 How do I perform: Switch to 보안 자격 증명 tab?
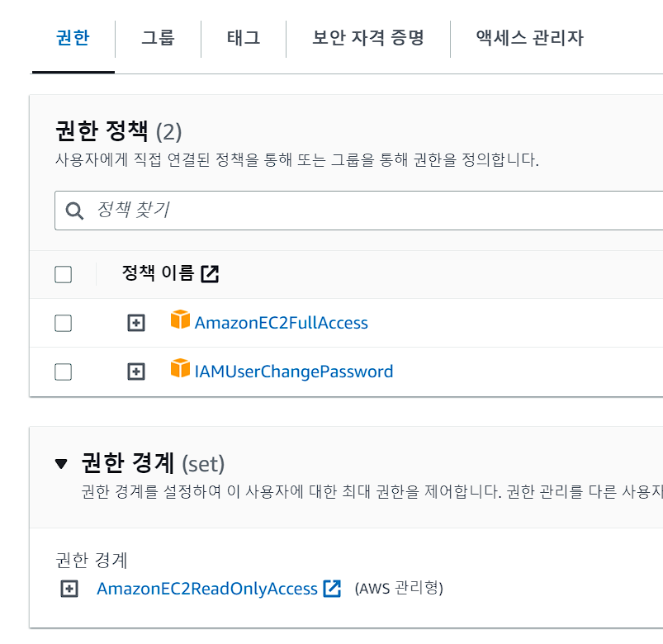pos(368,38)
